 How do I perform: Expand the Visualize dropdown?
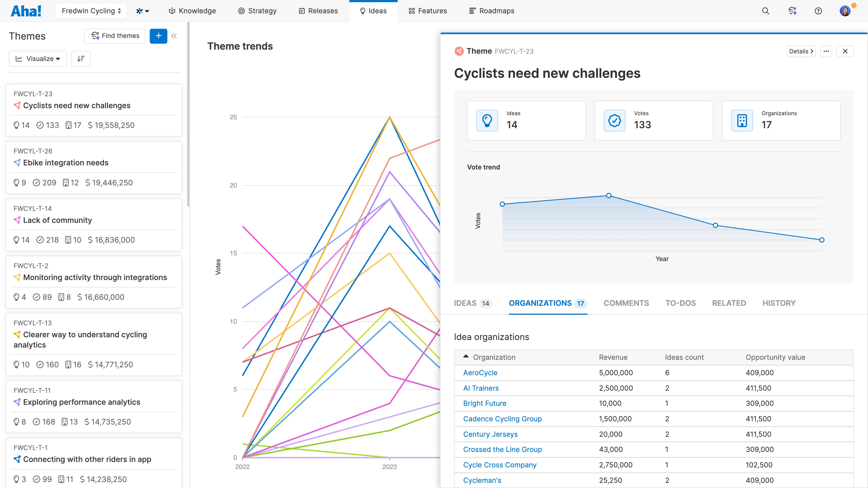[38, 59]
